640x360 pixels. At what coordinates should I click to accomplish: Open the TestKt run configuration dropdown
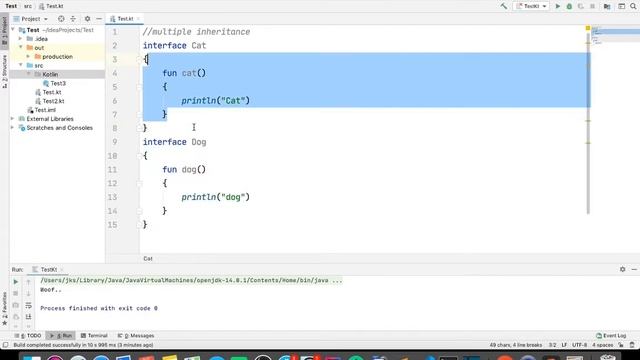[x=531, y=6]
